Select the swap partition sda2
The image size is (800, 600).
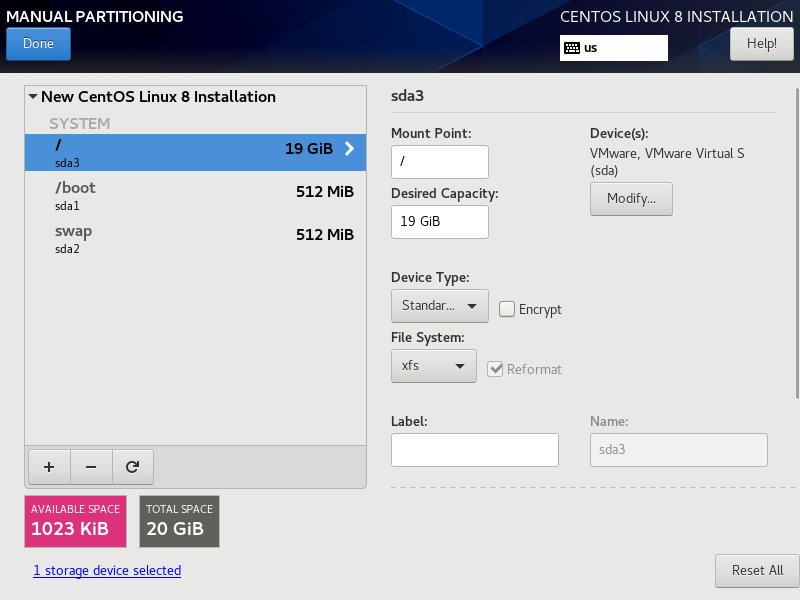click(195, 238)
